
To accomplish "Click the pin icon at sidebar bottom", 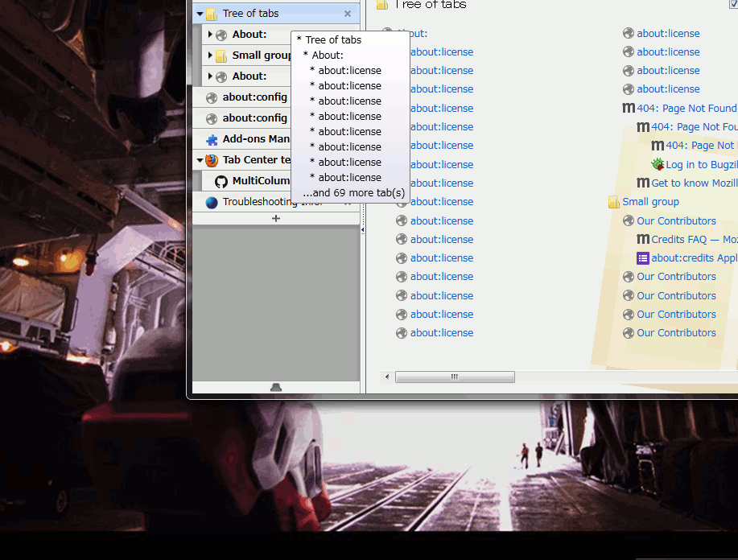I will click(276, 387).
